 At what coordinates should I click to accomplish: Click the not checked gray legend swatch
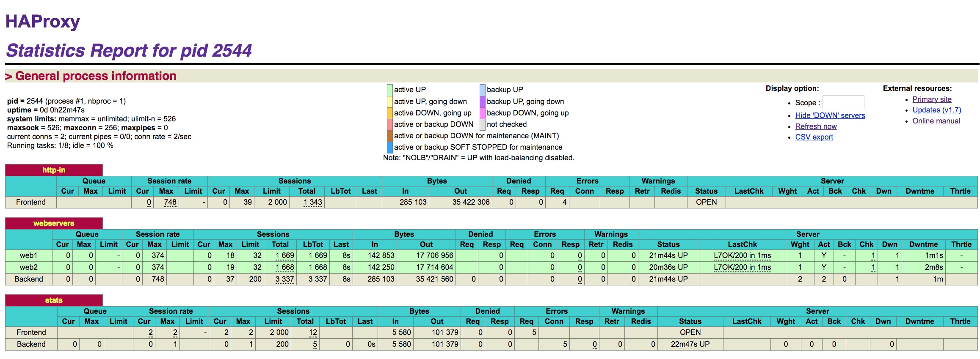pyautogui.click(x=482, y=124)
